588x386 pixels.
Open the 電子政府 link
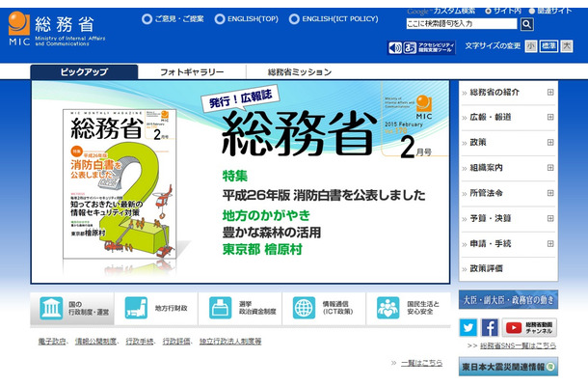pyautogui.click(x=52, y=342)
